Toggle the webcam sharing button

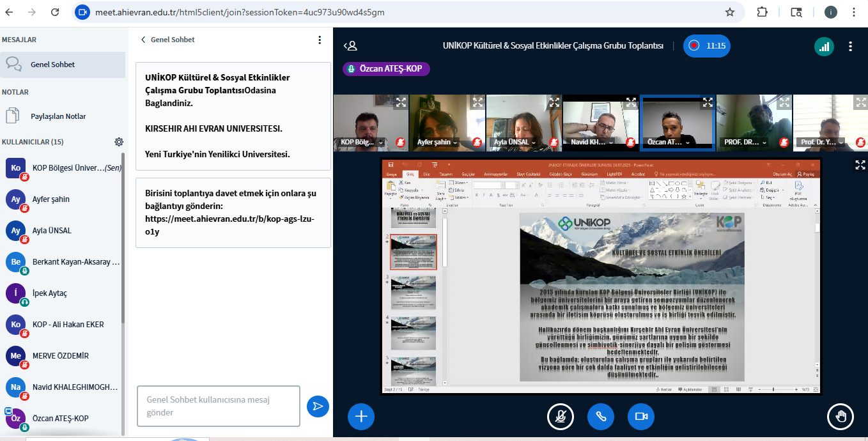pos(641,416)
